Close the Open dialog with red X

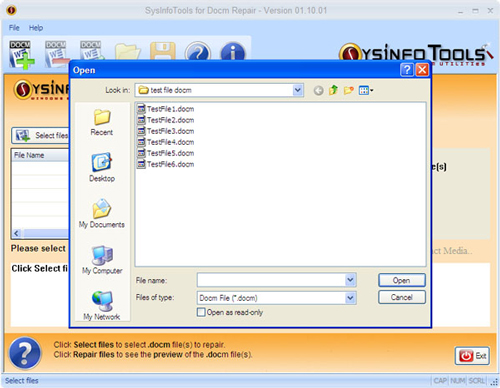coord(422,70)
